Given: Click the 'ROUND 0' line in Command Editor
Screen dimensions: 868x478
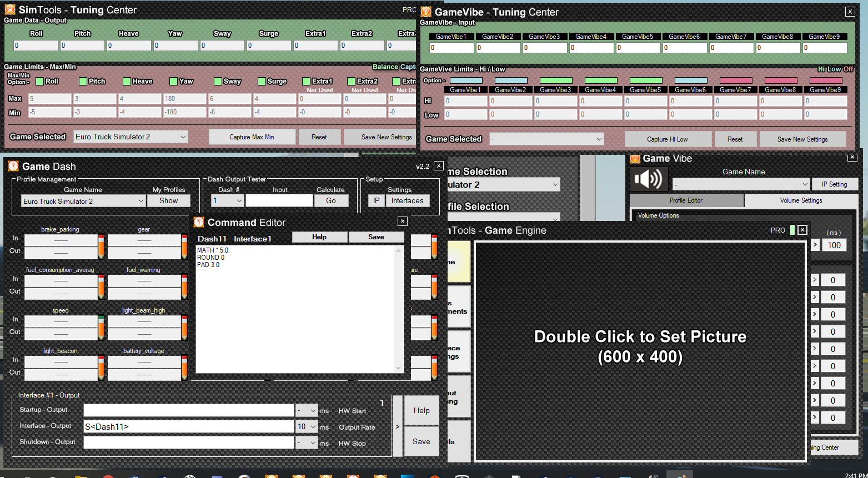Looking at the screenshot, I should pyautogui.click(x=211, y=258).
